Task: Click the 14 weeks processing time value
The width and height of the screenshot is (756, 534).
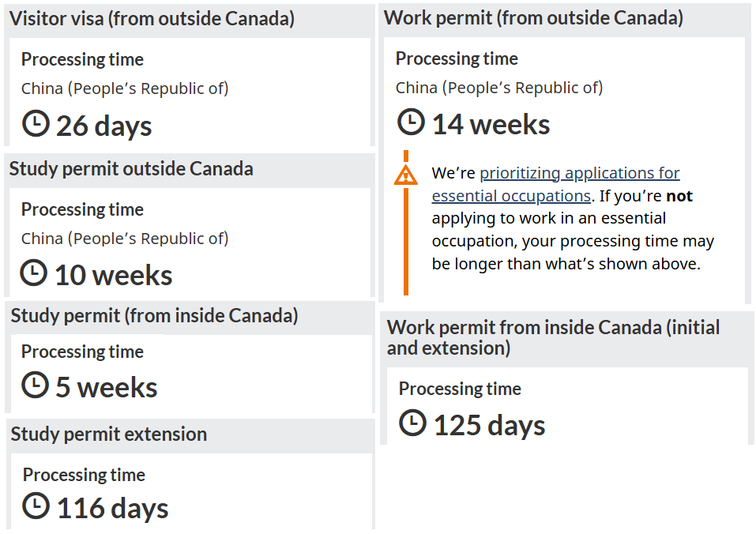Action: (491, 124)
